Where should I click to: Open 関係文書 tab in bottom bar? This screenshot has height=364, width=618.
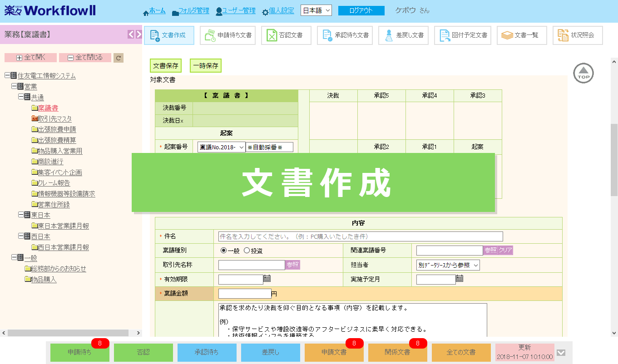(x=398, y=353)
